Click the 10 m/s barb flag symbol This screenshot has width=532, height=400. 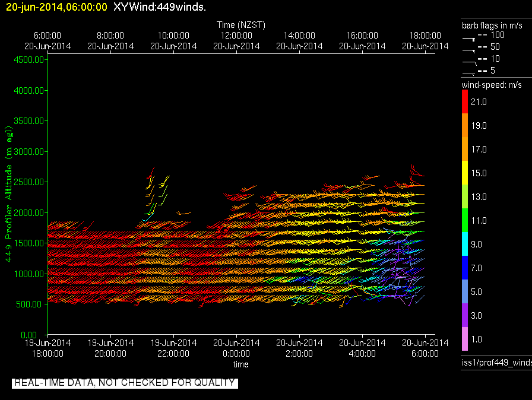(469, 63)
